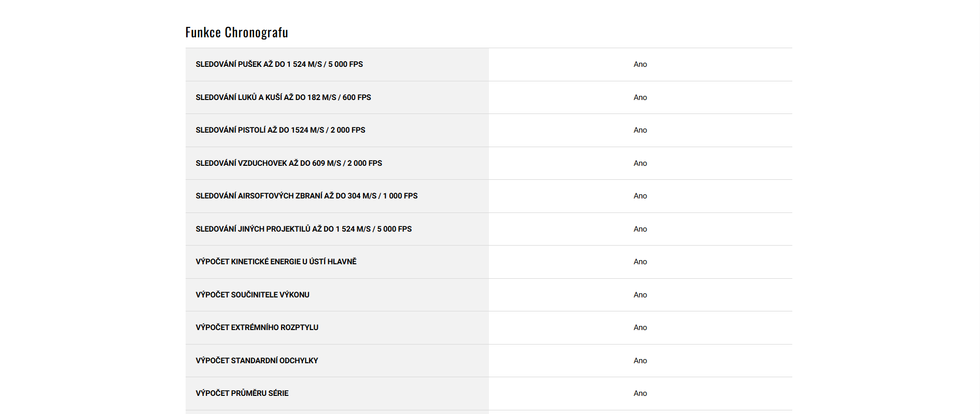980x414 pixels.
Task: Select "Ano" beside kinetic energy calculation
Action: pyautogui.click(x=640, y=262)
